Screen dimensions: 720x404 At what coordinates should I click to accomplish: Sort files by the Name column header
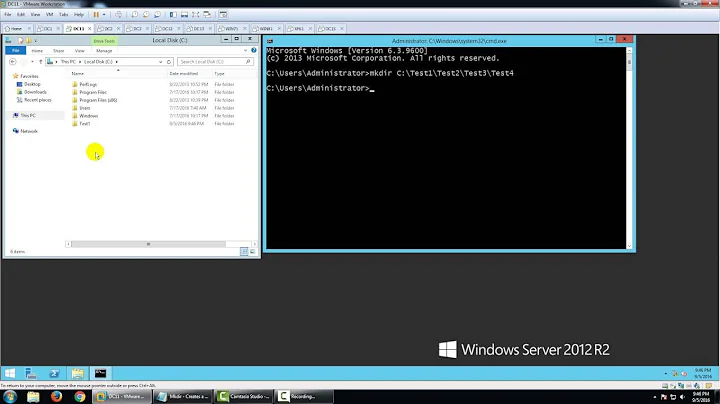point(118,73)
